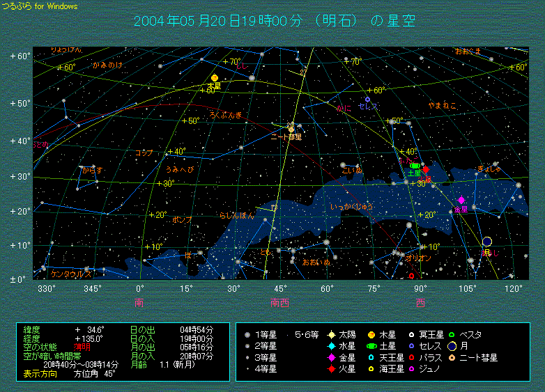Image resolution: width=545 pixels, height=392 pixels.
Task: Click the からす constellation label
Action: click(x=92, y=170)
